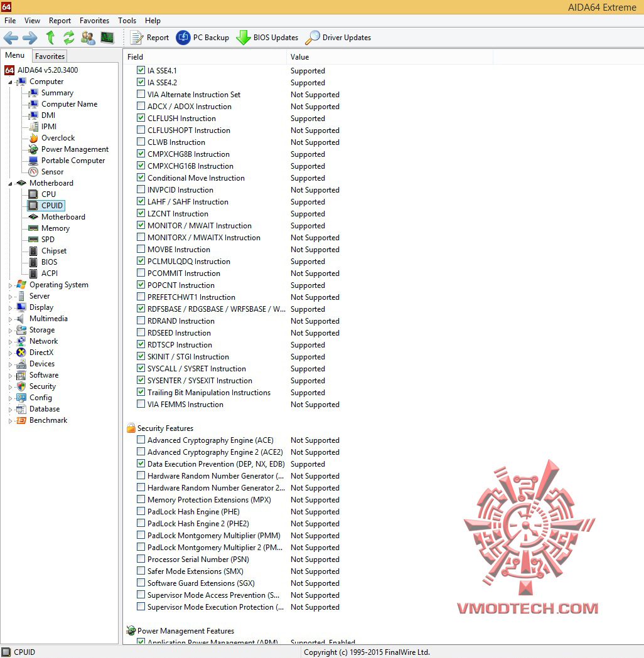Viewport: 644px width, 658px height.
Task: Click the users icon in toolbar
Action: coord(88,38)
